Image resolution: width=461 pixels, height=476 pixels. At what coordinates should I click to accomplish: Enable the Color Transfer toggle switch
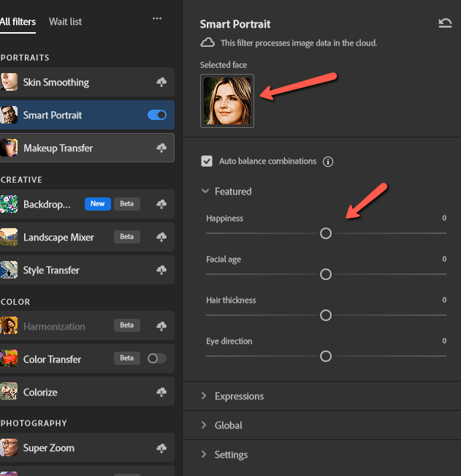coord(156,358)
